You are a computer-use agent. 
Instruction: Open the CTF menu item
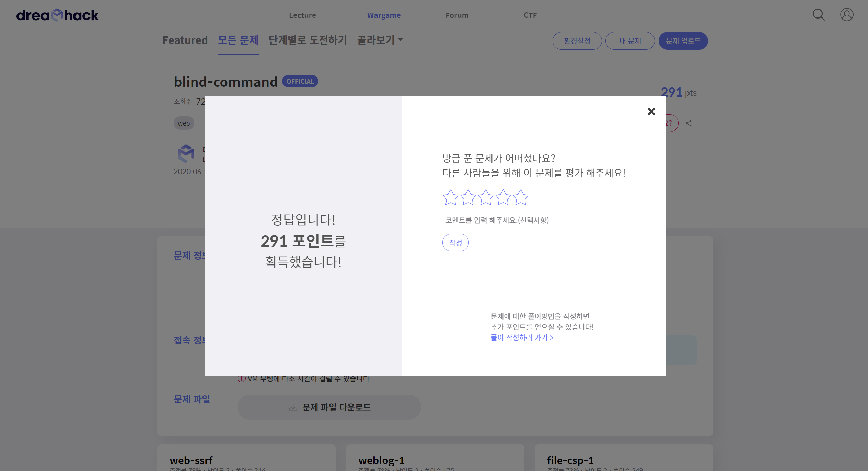click(x=530, y=15)
